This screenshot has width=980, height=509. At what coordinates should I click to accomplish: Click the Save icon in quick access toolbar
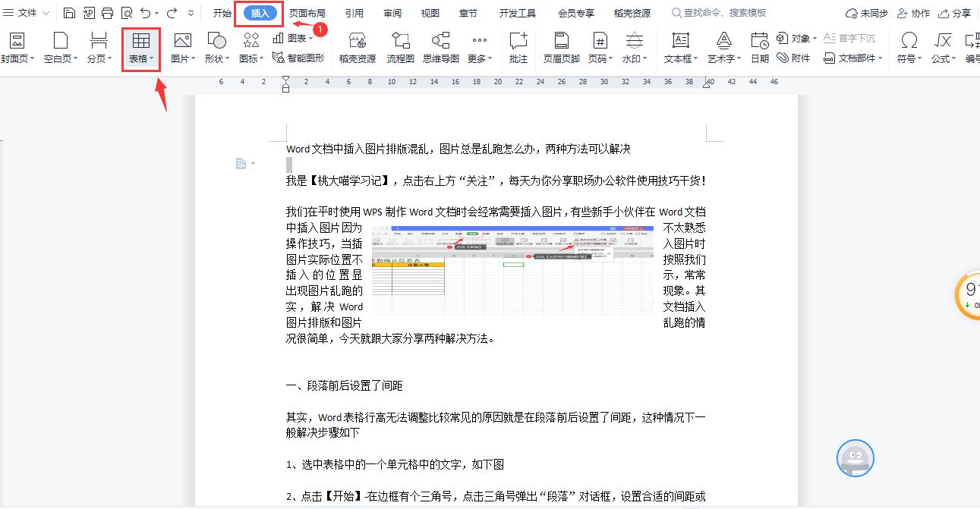click(70, 13)
